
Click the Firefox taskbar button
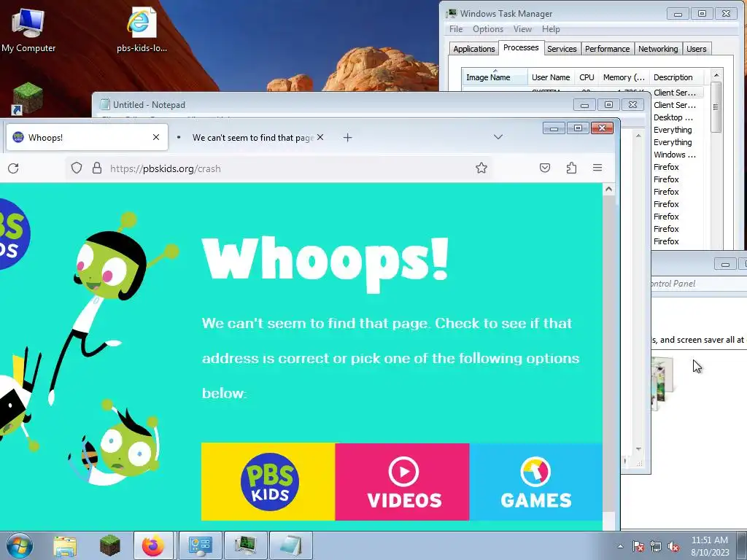point(155,545)
